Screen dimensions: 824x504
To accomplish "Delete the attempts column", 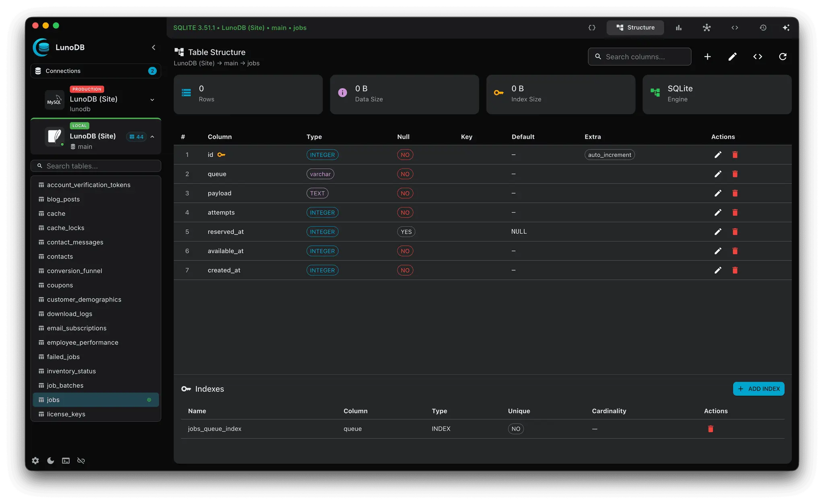I will point(735,213).
